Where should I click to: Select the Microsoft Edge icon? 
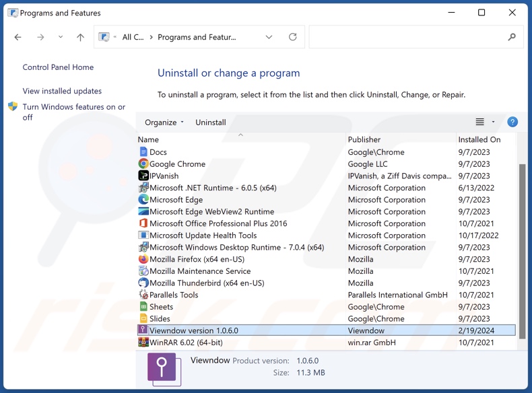pos(143,199)
